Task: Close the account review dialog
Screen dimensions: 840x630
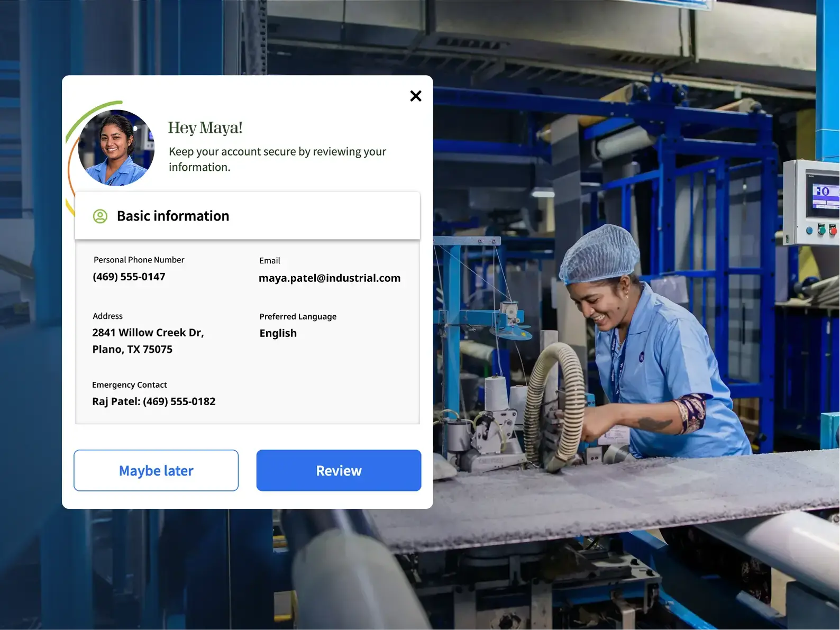Action: [x=416, y=96]
